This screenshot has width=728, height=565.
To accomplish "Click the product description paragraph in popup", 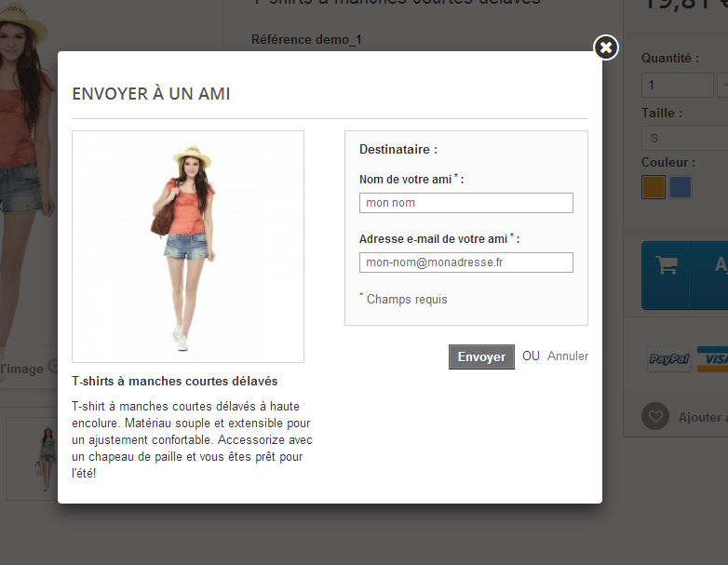I will click(192, 439).
